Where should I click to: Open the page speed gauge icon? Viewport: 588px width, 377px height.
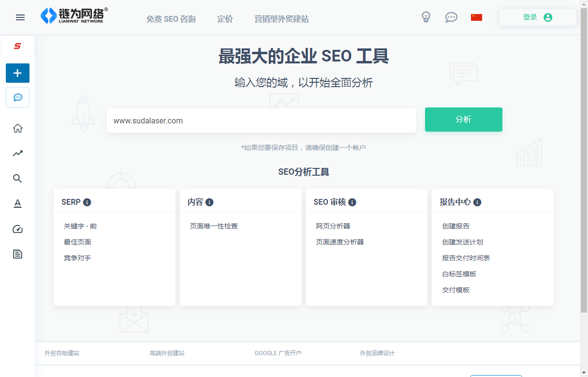(x=17, y=228)
